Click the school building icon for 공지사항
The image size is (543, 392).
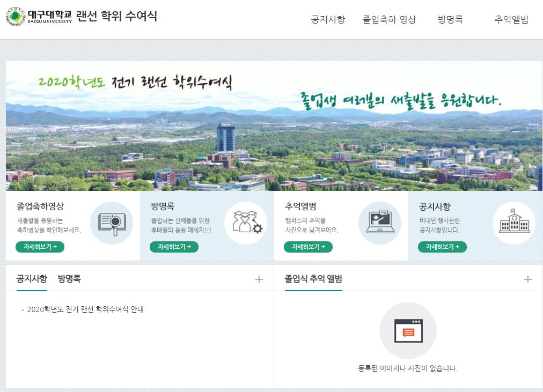[514, 223]
